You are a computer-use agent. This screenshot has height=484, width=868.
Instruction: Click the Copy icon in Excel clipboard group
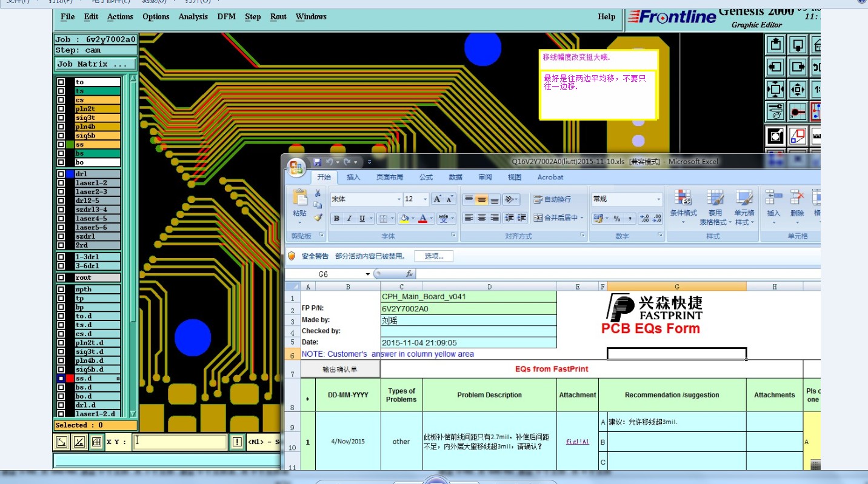pos(318,205)
